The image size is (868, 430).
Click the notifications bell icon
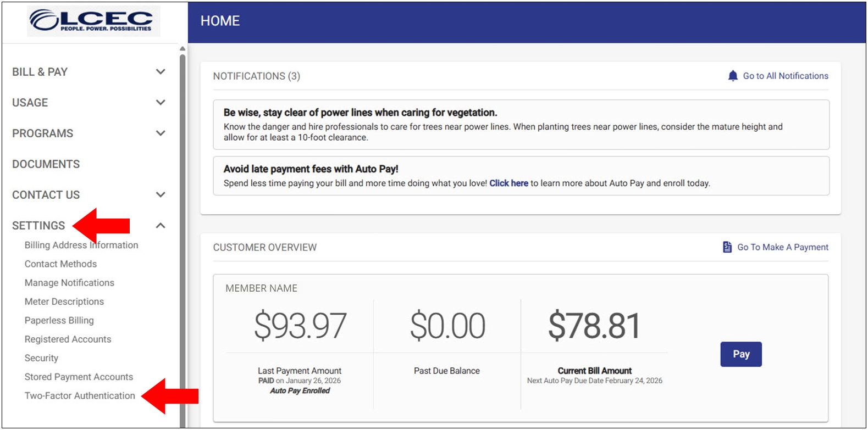click(x=732, y=76)
